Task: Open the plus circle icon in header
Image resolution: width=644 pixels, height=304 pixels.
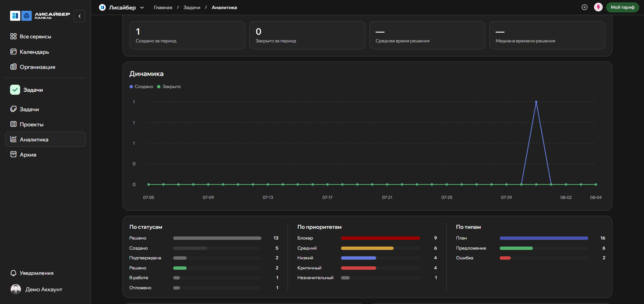Action: point(585,7)
